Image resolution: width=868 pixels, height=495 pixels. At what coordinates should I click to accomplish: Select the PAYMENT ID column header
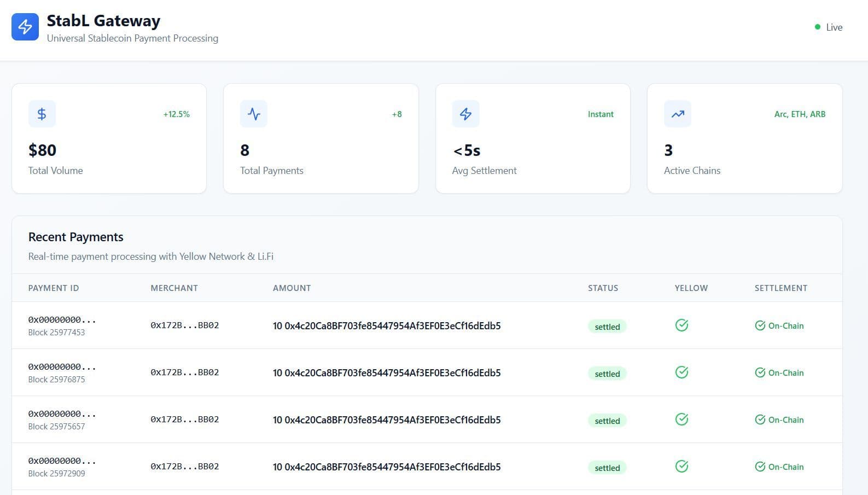(x=54, y=288)
